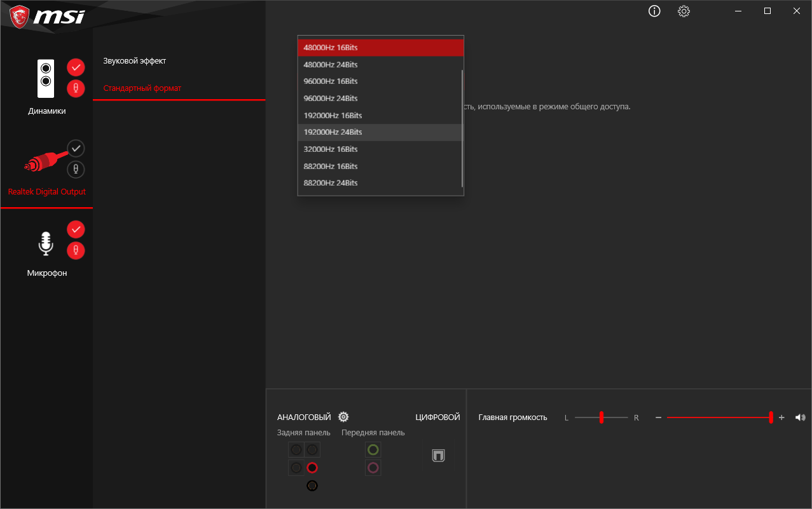Click the Realtek Digital Output label
Screen dimensions: 812x509
point(46,192)
